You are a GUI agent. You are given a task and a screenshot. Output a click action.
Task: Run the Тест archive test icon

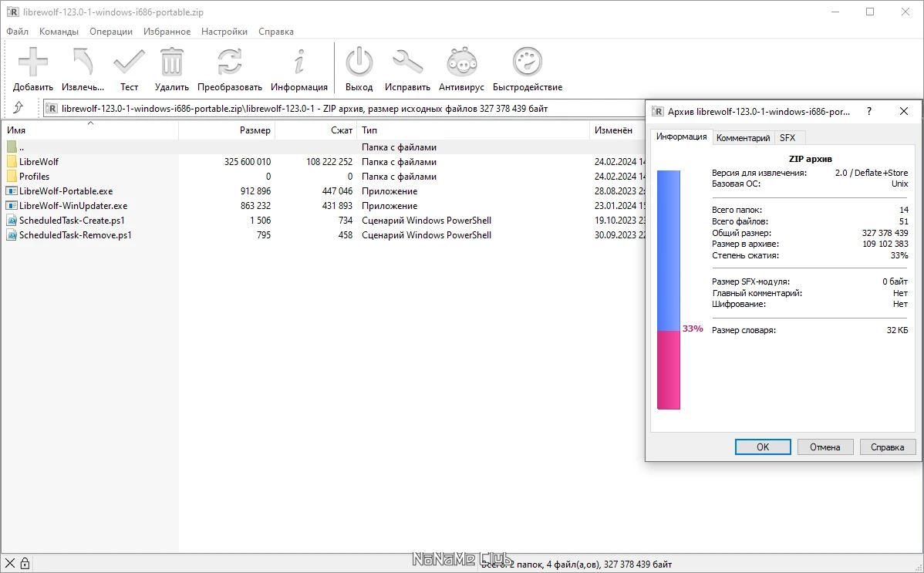(x=129, y=63)
